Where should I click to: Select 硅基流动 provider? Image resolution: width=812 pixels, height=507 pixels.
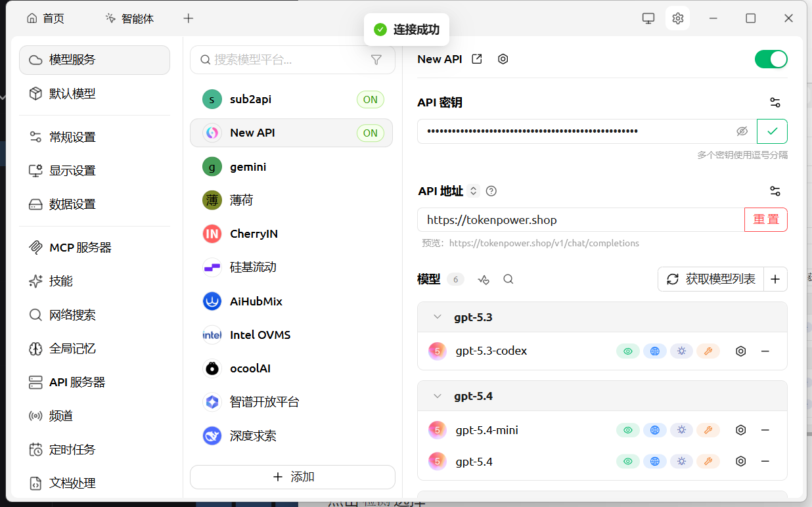coord(291,267)
